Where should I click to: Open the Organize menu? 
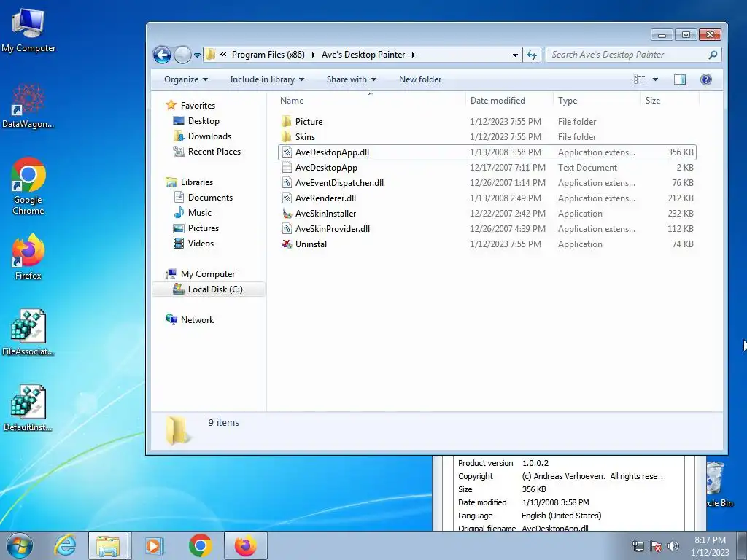pos(186,79)
